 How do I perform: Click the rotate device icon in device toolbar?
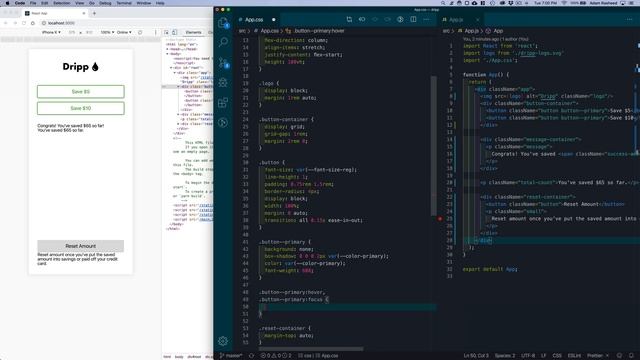pos(140,32)
